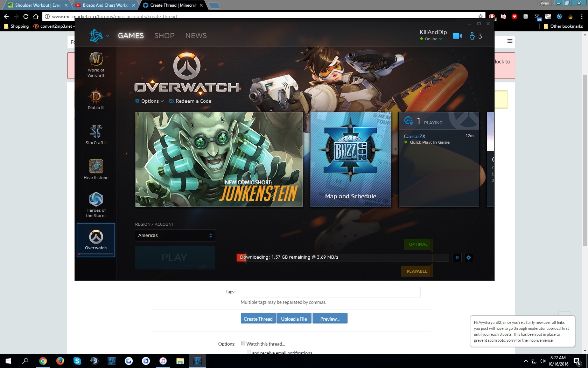Switch to the NEWS tab
Screen dimensions: 588x368
coord(196,36)
